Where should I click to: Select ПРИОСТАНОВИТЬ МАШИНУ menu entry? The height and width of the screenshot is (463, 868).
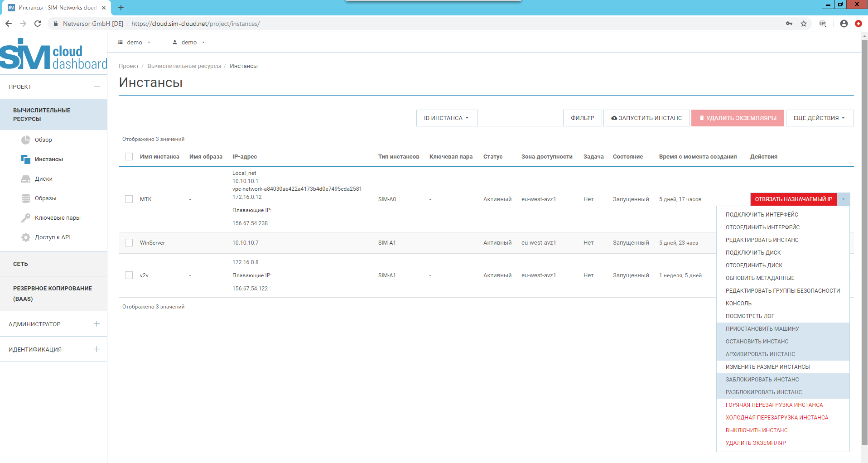tap(783, 329)
